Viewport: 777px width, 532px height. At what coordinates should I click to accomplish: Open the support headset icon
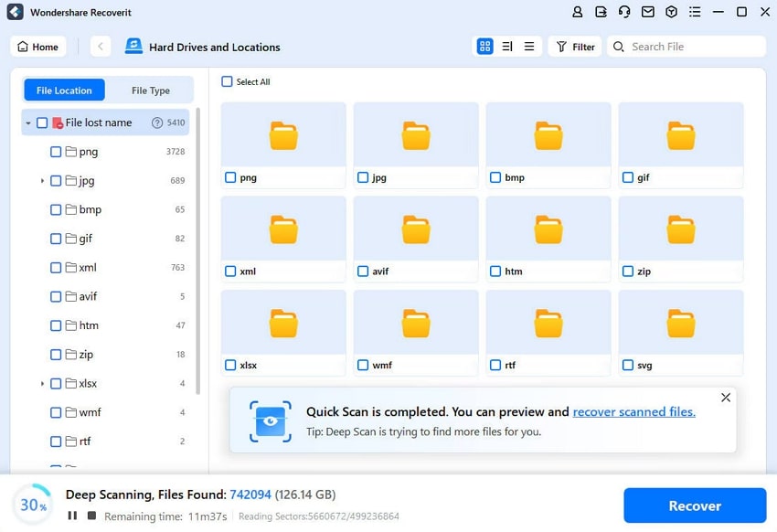[x=625, y=12]
